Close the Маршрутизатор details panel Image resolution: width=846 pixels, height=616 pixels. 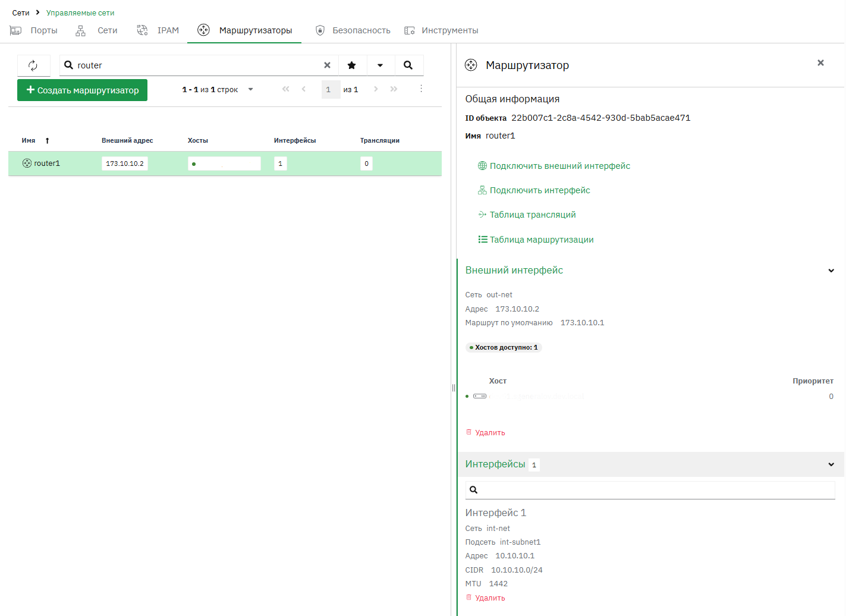click(x=820, y=63)
